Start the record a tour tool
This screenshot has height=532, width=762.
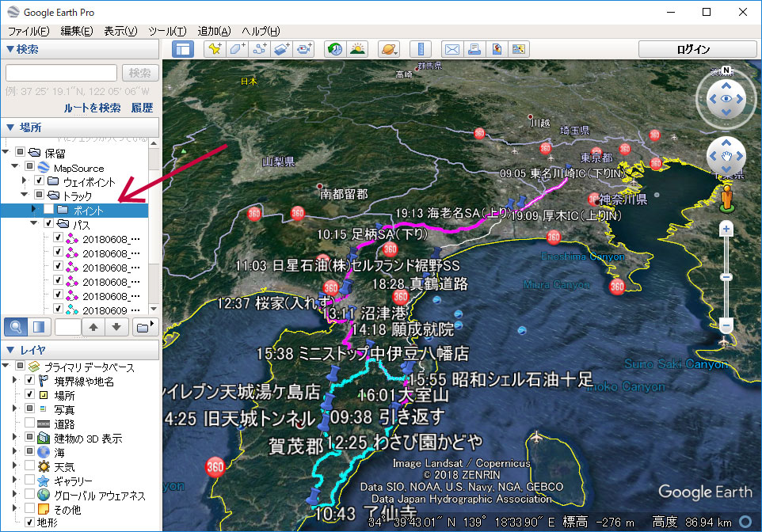pos(304,49)
